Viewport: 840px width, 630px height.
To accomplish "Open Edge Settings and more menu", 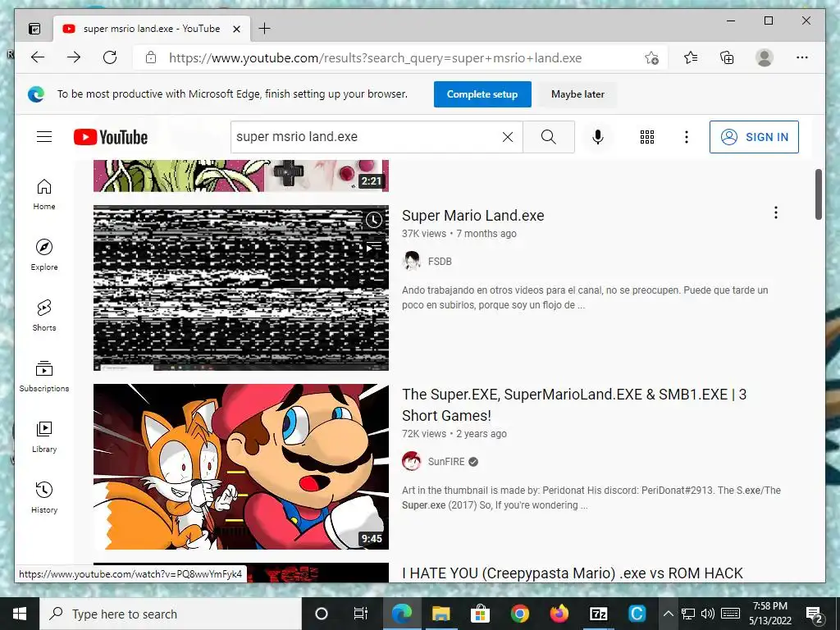I will [802, 57].
